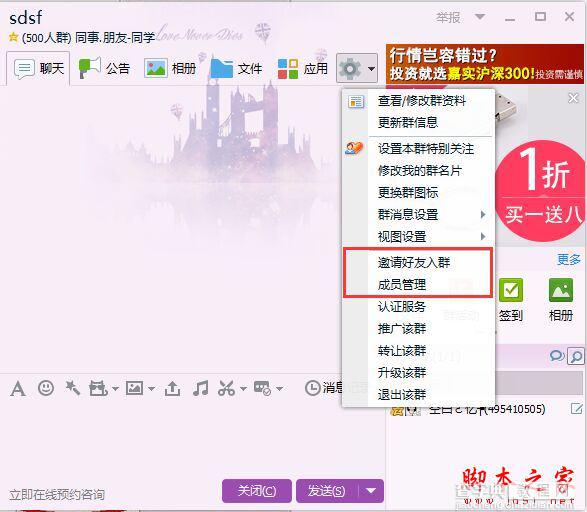Open the 应用 apps tab
The height and width of the screenshot is (512, 587).
(x=302, y=68)
